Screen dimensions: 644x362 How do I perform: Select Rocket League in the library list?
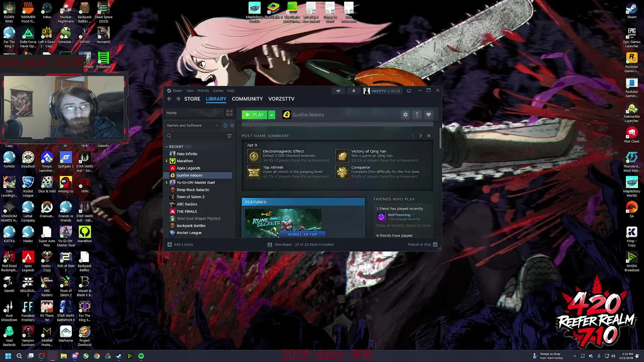pyautogui.click(x=198, y=233)
